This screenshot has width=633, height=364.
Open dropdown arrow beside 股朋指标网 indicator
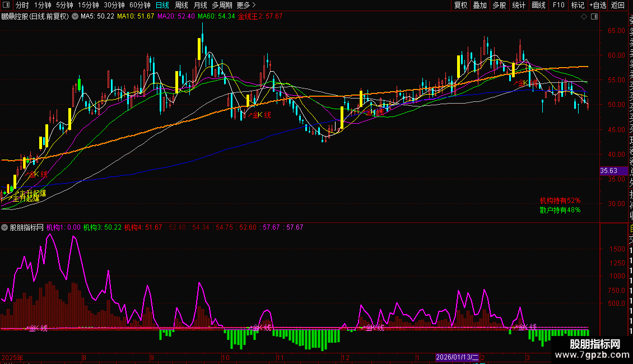(x=5, y=228)
